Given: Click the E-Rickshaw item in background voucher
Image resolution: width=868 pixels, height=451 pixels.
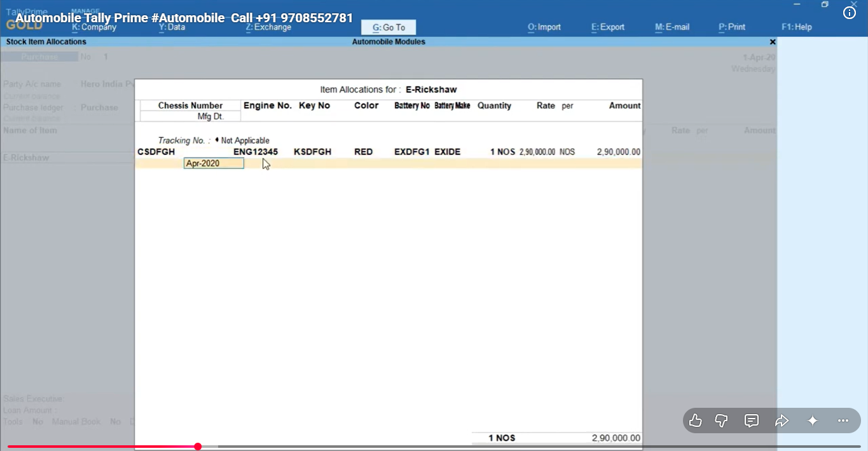Looking at the screenshot, I should [x=26, y=157].
